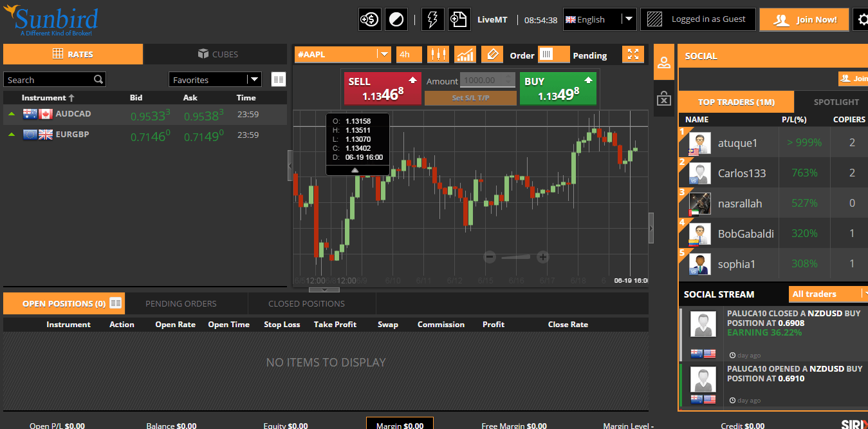868x429 pixels.
Task: Toggle the list view icon beside Favorites
Action: 278,79
